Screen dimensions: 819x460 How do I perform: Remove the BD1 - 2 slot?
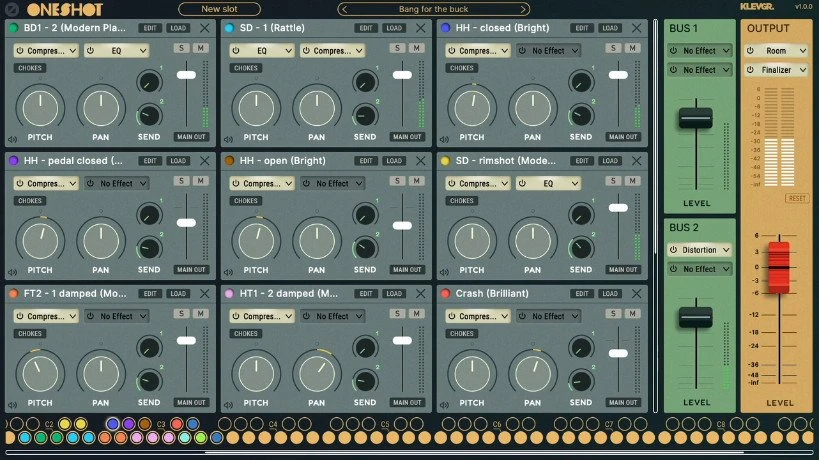click(x=205, y=28)
